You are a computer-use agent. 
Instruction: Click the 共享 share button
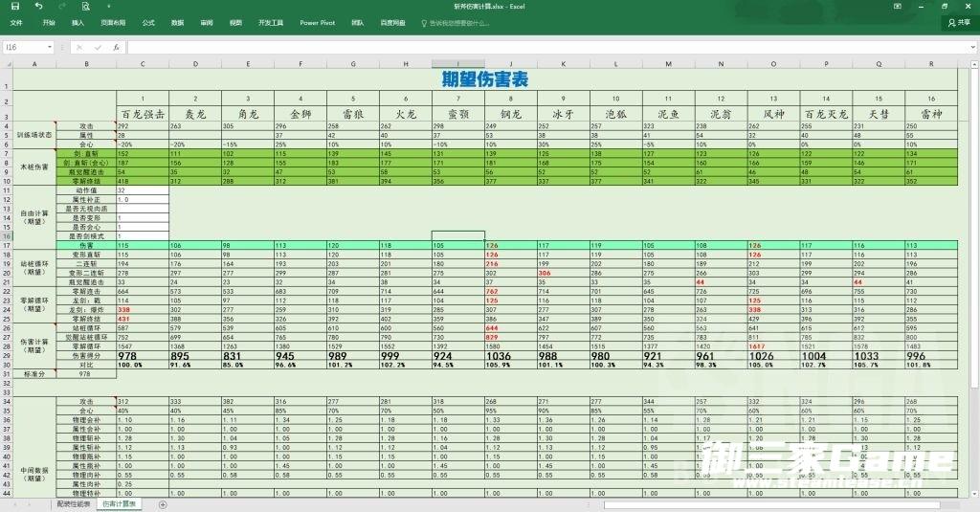(x=959, y=22)
